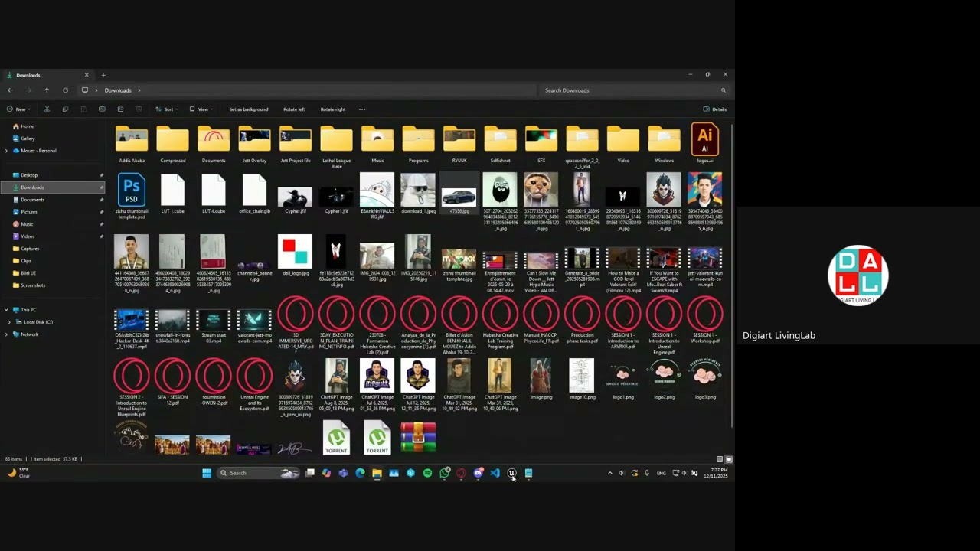Click the Rotate left button
This screenshot has width=980, height=551.
[x=294, y=109]
